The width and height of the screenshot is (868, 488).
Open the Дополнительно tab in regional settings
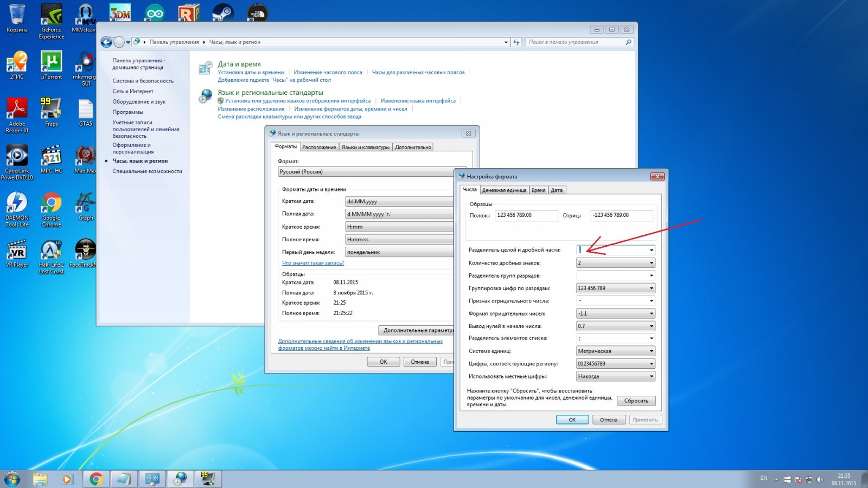pyautogui.click(x=413, y=147)
